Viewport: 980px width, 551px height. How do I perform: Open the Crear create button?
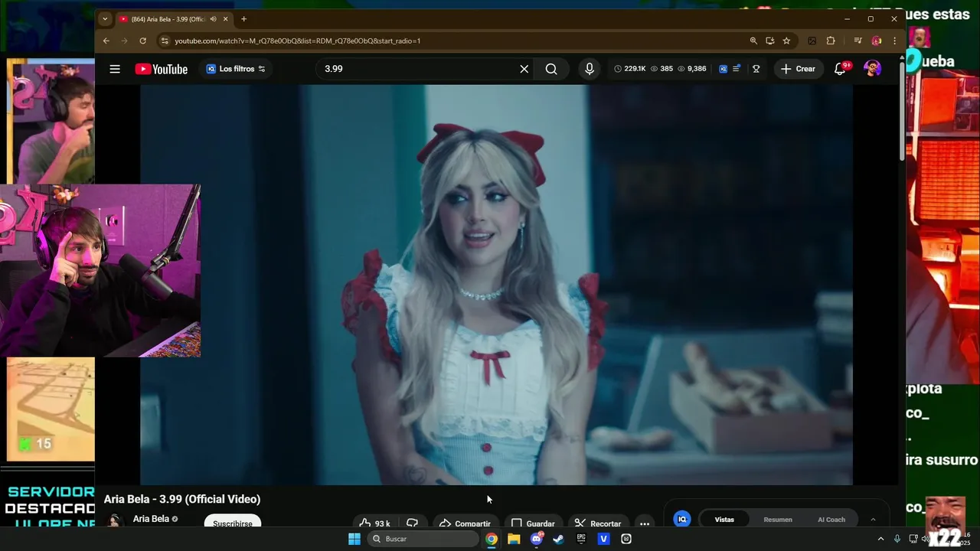pos(798,69)
